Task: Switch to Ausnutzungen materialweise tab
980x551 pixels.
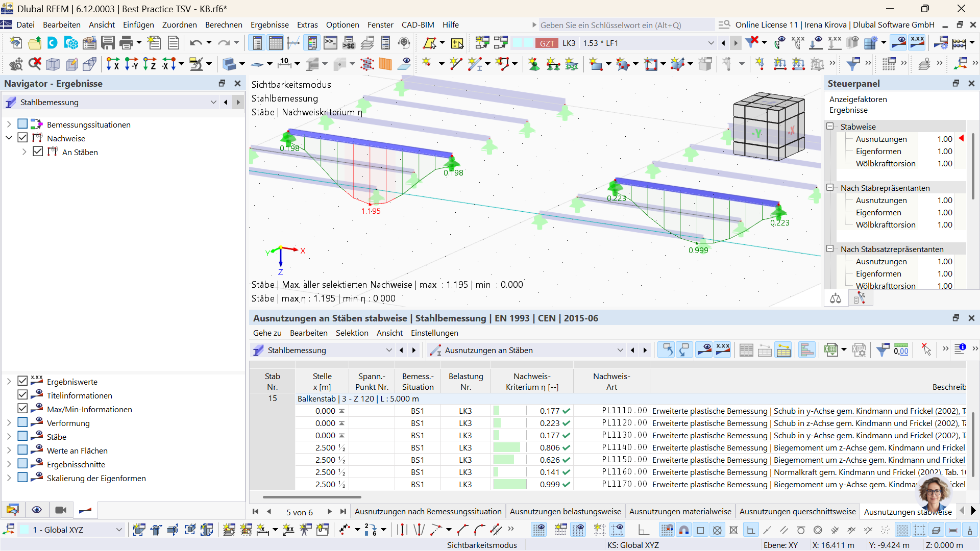Action: 680,511
